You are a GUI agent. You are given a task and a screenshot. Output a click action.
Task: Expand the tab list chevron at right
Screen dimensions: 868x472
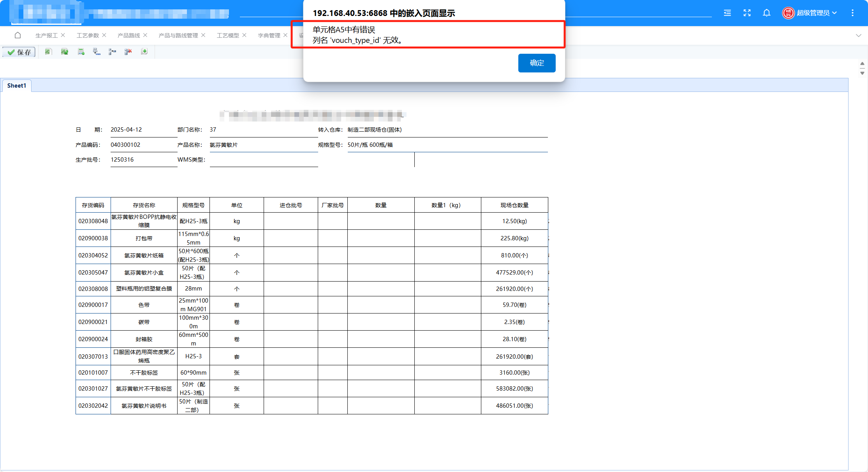[x=858, y=35]
